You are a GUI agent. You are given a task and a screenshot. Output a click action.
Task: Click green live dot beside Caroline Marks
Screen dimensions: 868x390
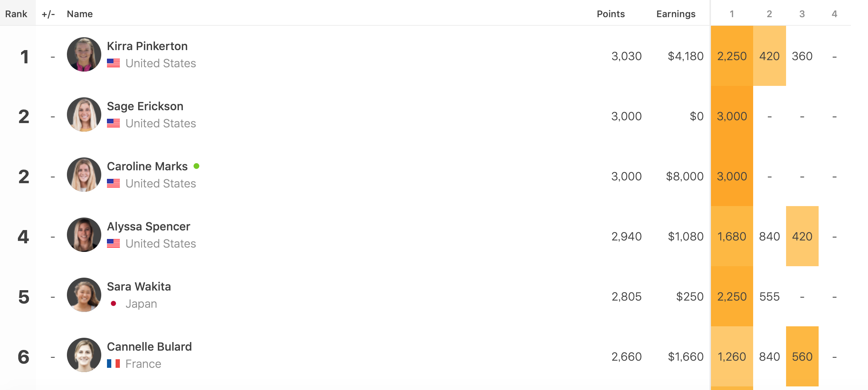[196, 166]
